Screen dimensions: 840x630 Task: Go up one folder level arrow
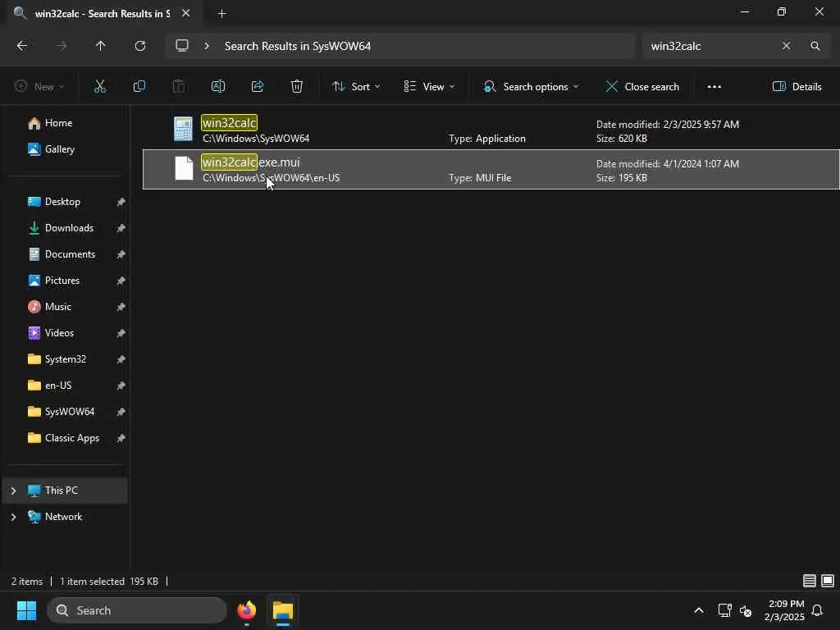[101, 46]
